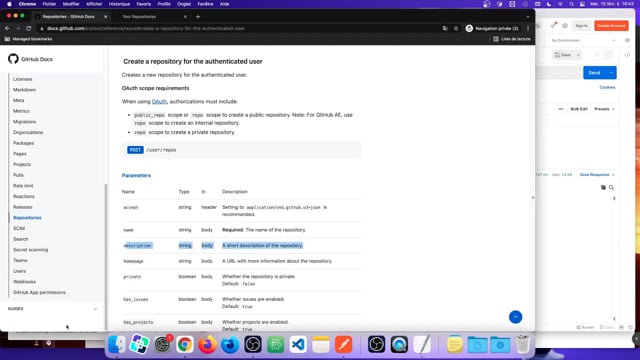
Task: Toggle Postman environment quick look eye icon
Action: [x=627, y=40]
